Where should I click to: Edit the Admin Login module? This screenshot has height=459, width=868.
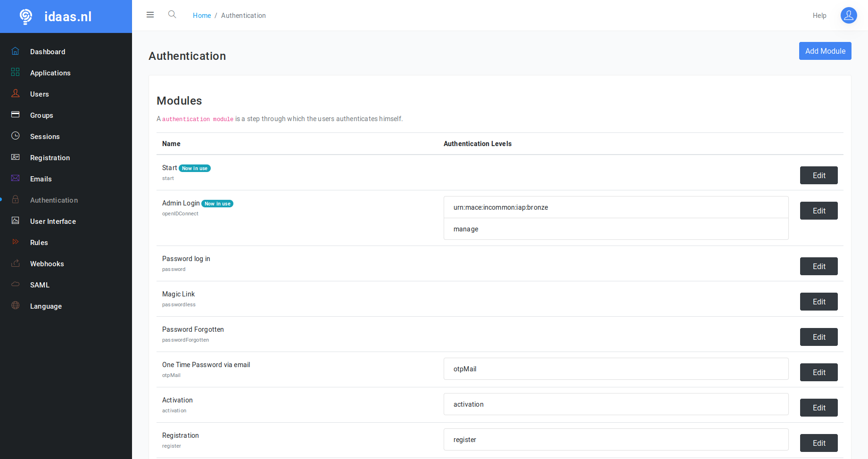point(818,211)
